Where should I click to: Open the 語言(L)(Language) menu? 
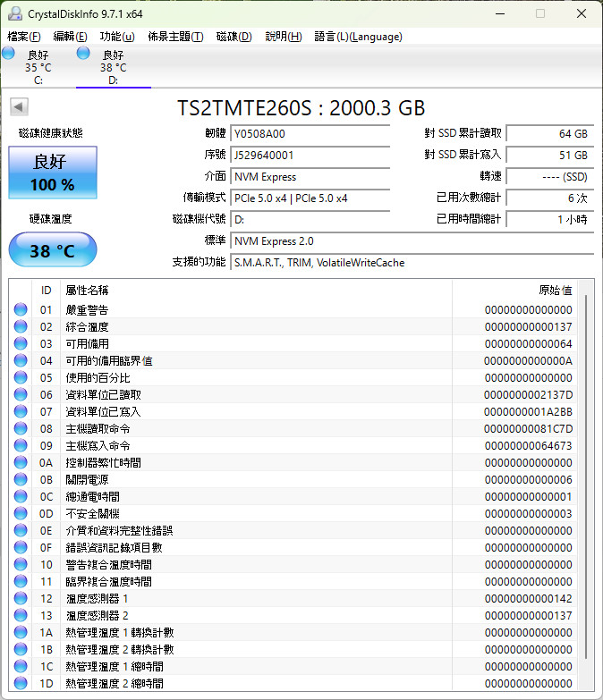pos(358,37)
